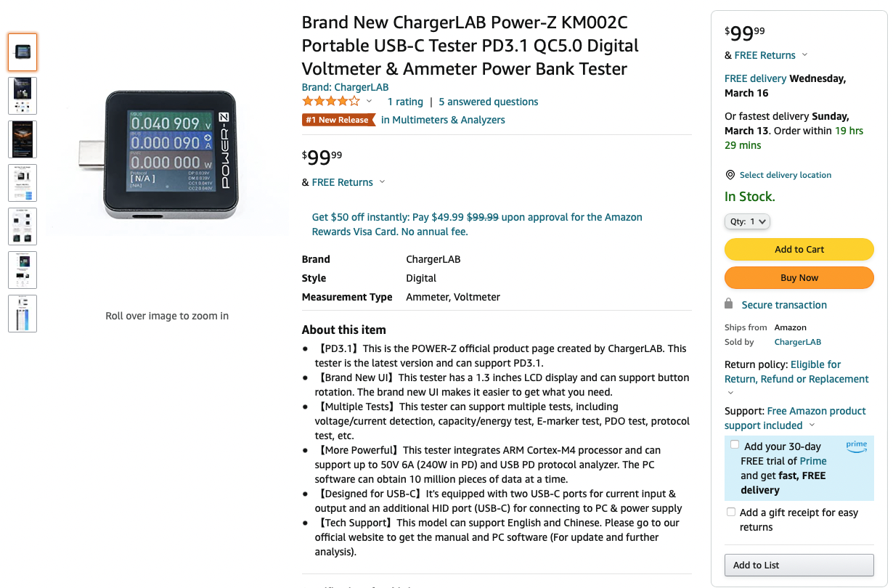Expand the ratings breakdown chevron

point(367,102)
